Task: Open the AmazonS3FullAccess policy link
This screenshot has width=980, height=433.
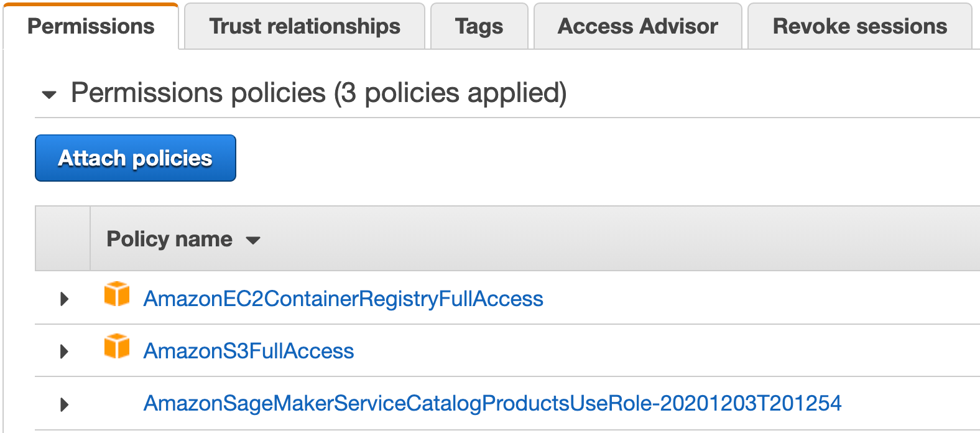Action: tap(249, 352)
